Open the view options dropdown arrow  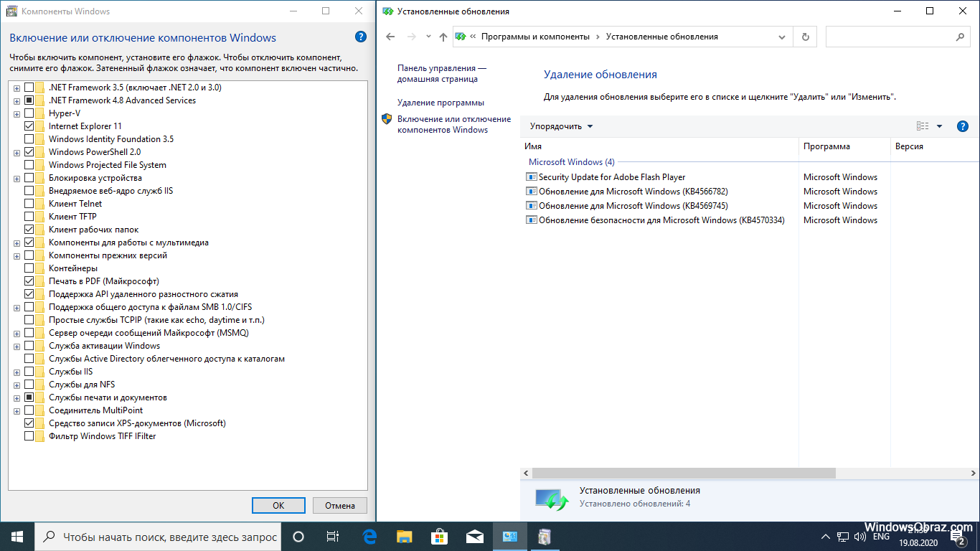939,126
